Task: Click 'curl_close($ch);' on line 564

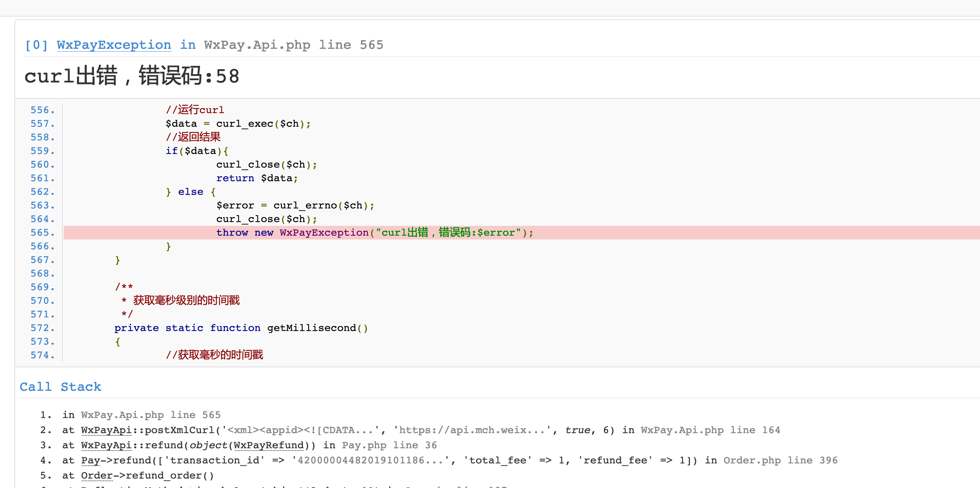Action: point(267,219)
